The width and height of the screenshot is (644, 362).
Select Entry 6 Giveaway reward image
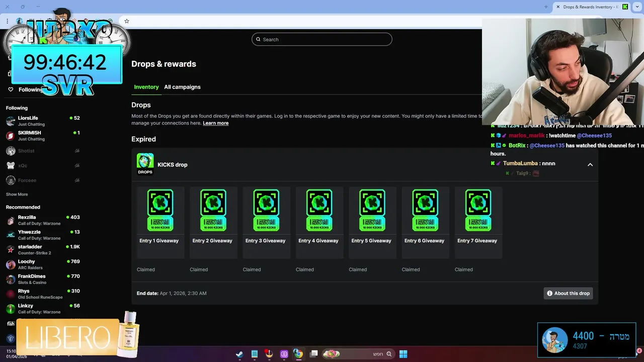click(x=425, y=210)
